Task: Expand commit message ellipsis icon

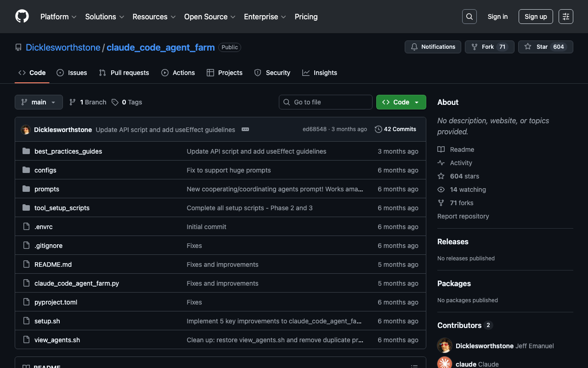Action: tap(245, 129)
